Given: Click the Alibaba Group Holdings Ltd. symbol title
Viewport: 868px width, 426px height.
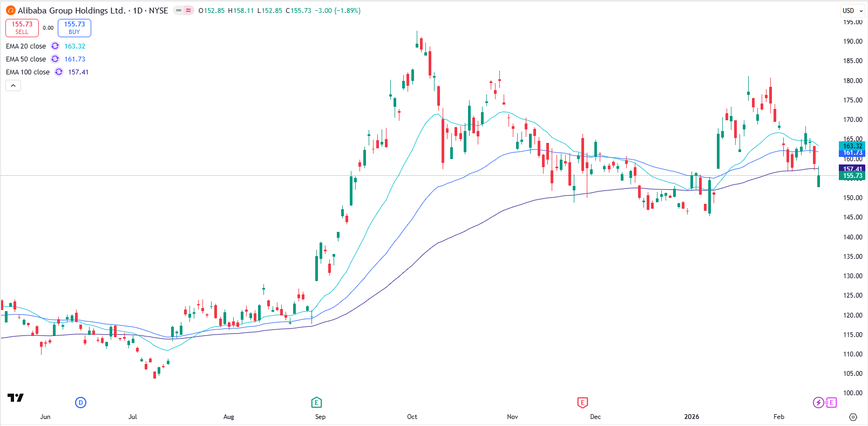Looking at the screenshot, I should [71, 10].
